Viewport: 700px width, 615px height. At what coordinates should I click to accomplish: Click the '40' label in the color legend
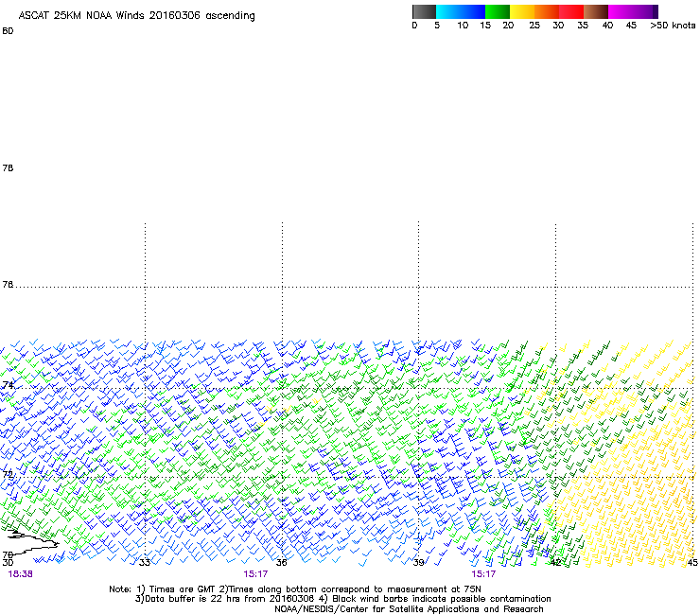point(607,26)
